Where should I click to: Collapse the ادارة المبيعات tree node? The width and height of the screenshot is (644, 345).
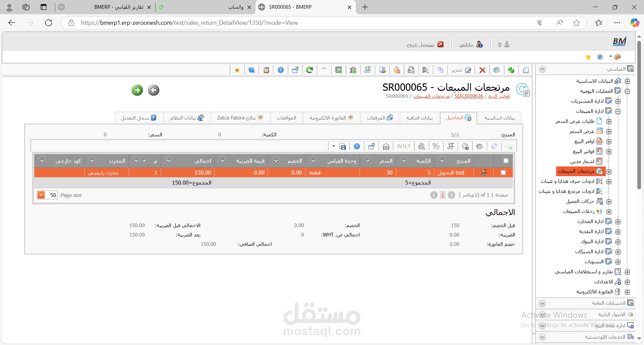618,112
